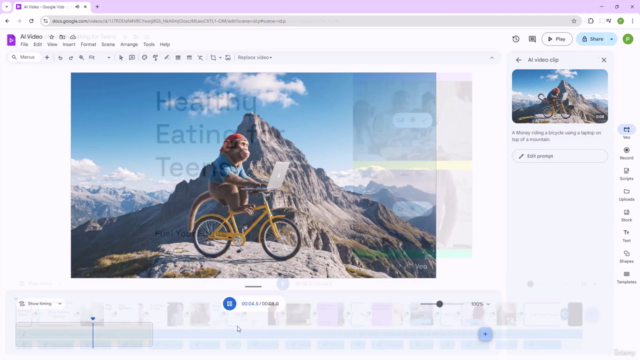This screenshot has width=640, height=360.
Task: Open the browser tab search dropdown
Action: (x=7, y=7)
